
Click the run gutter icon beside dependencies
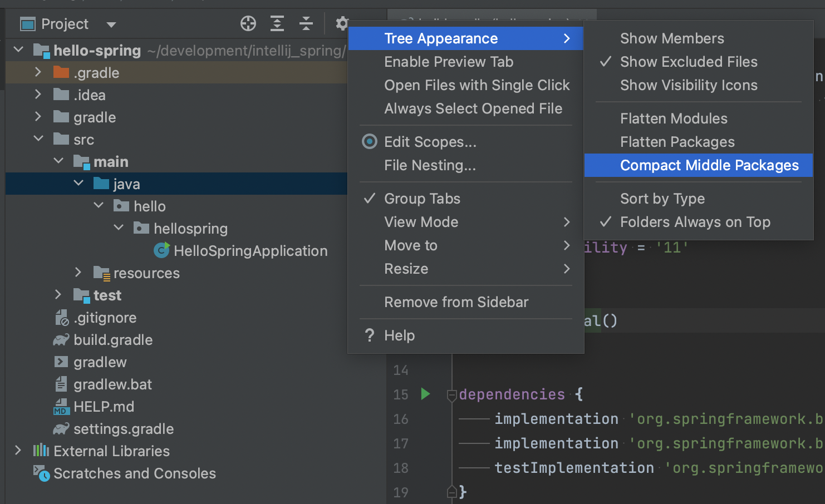(425, 394)
